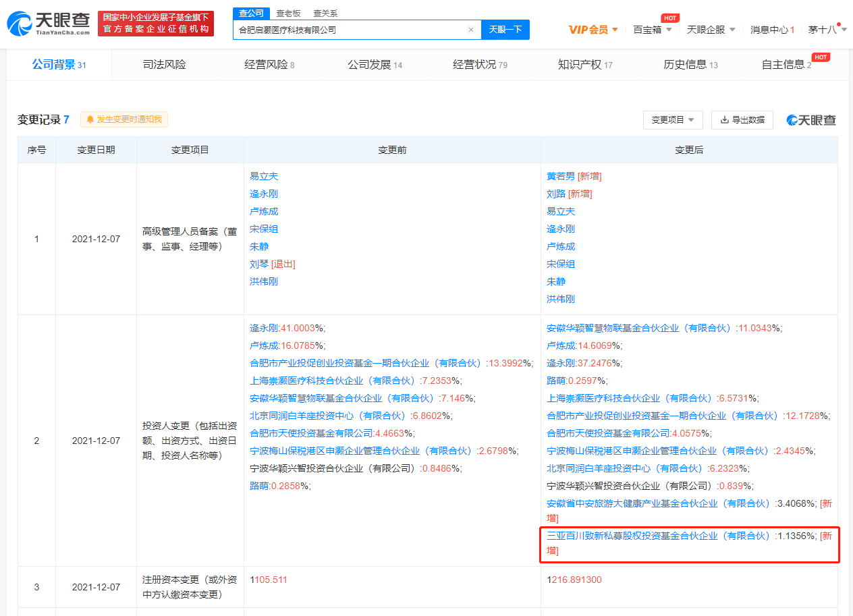The image size is (853, 616).
Task: Open 上海橐灏医疗科技合伙企业 link with 7.2353%
Action: coord(333,381)
